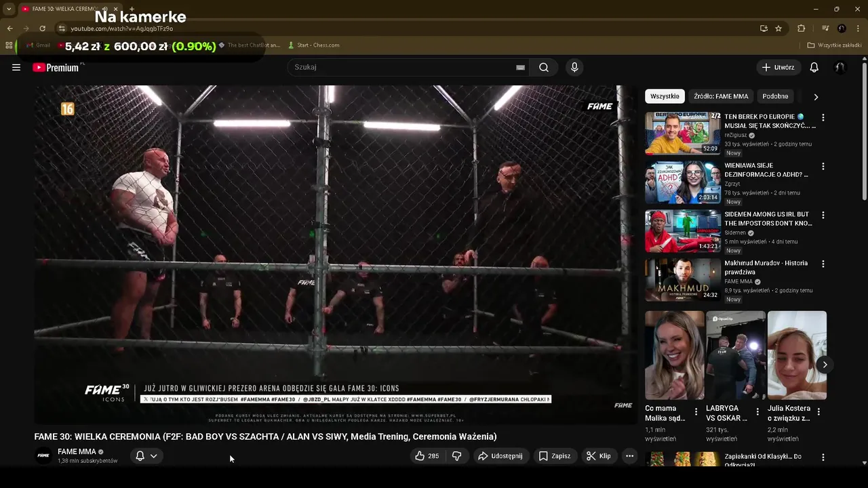Open Makhmud Muradov video thumbnail
This screenshot has width=868, height=488.
click(683, 280)
